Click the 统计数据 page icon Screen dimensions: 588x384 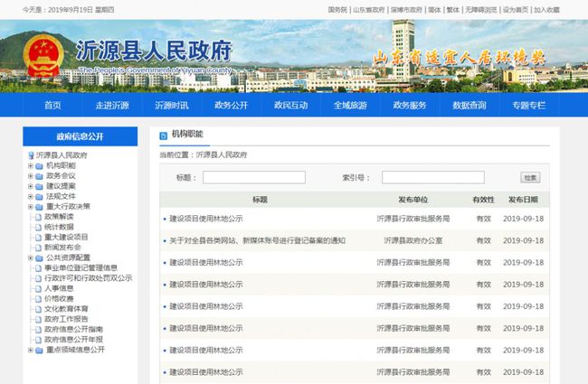(x=38, y=227)
